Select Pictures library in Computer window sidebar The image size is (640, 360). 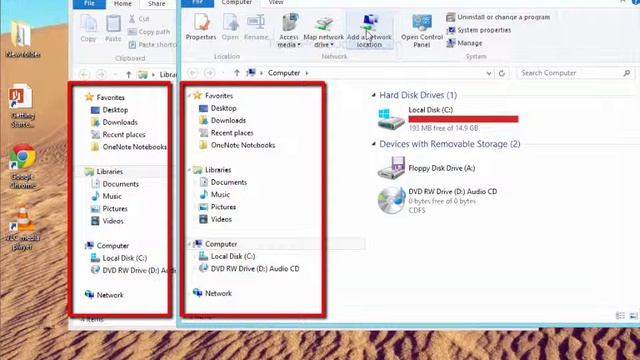217,207
